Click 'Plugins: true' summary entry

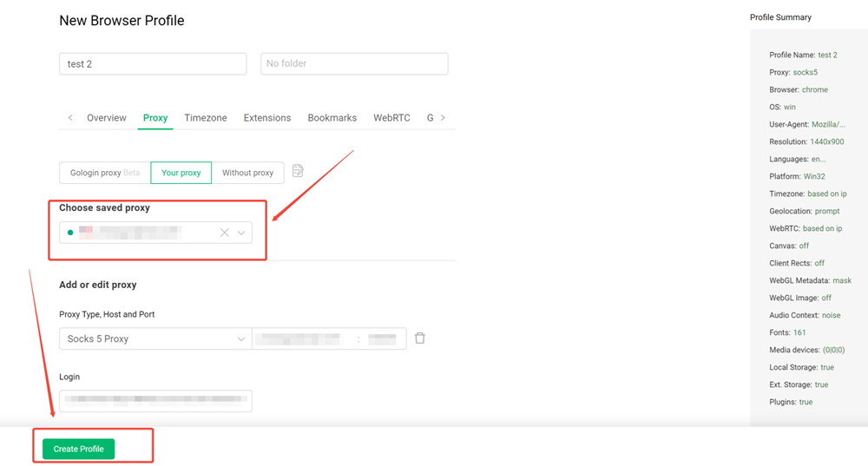tap(791, 402)
